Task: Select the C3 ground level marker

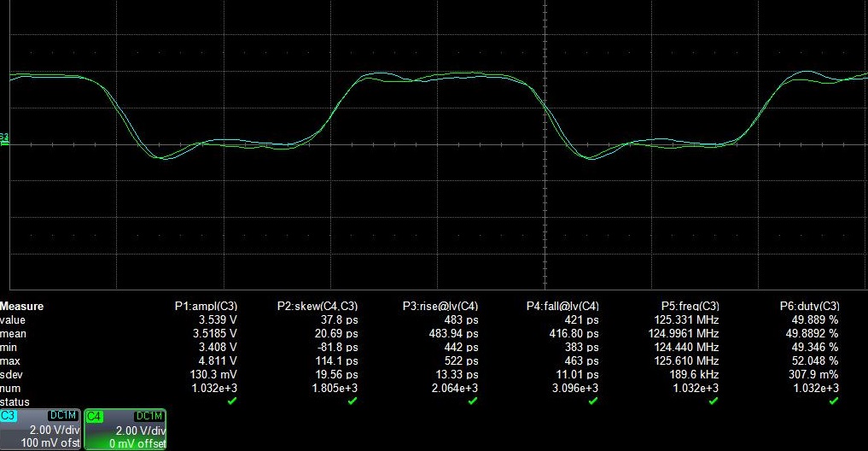Action: tap(4, 138)
